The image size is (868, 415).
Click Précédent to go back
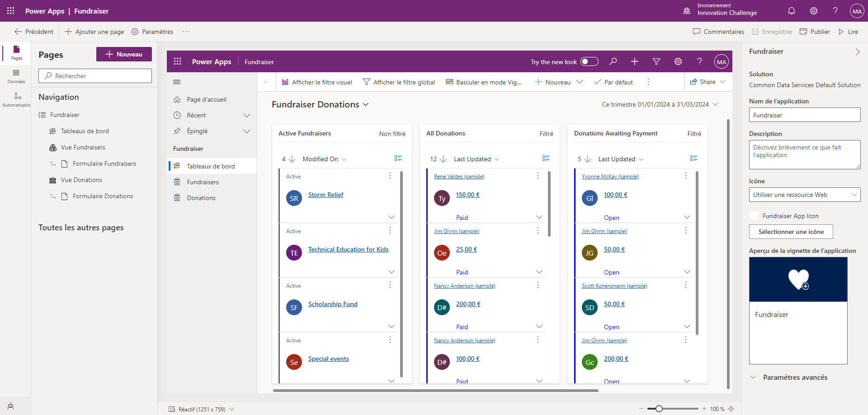(34, 32)
